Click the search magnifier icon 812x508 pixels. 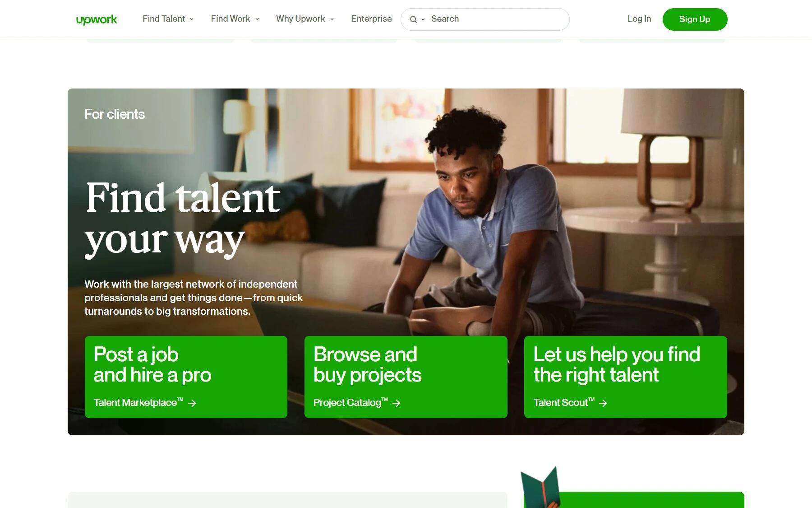coord(413,19)
